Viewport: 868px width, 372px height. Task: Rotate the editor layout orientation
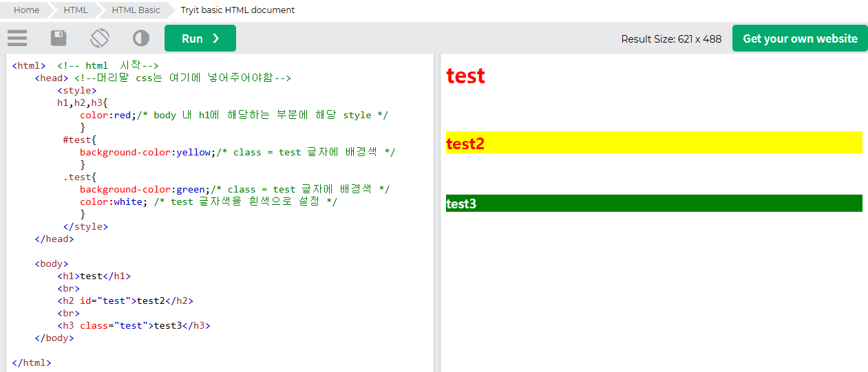[x=100, y=39]
